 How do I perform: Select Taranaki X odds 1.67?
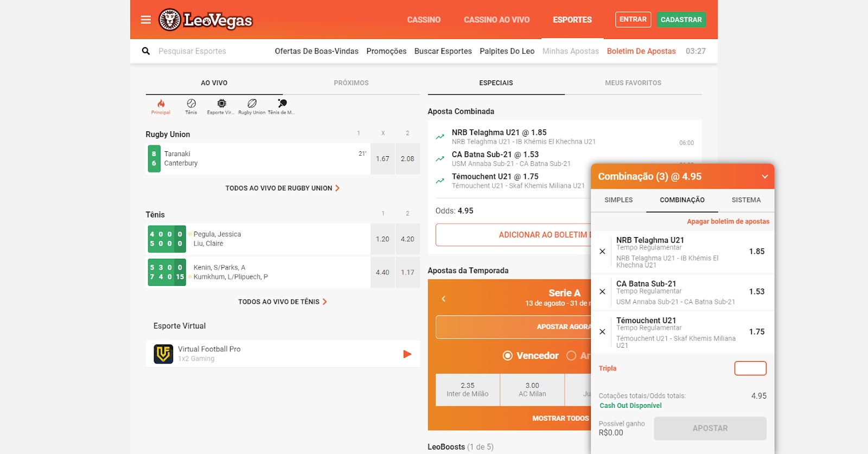click(x=382, y=159)
